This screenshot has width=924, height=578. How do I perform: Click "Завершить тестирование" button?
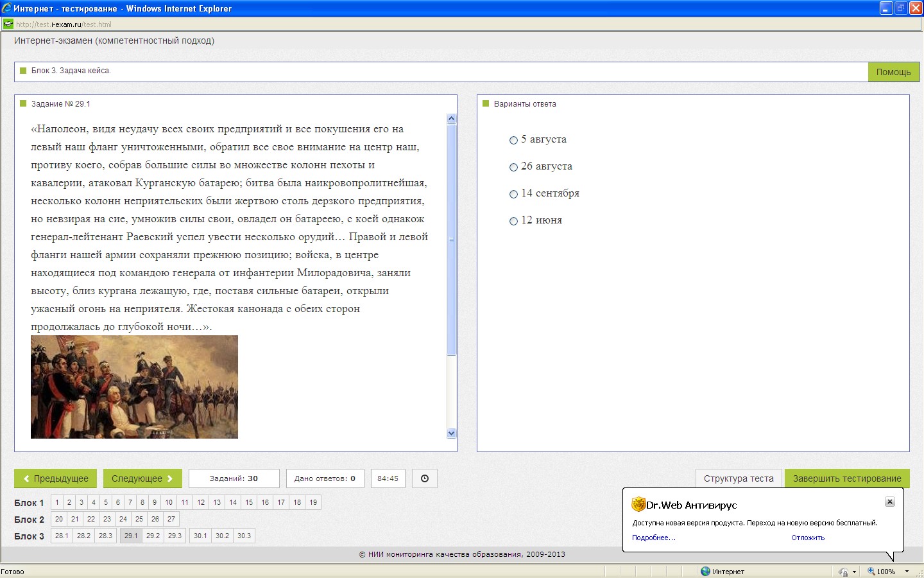846,478
